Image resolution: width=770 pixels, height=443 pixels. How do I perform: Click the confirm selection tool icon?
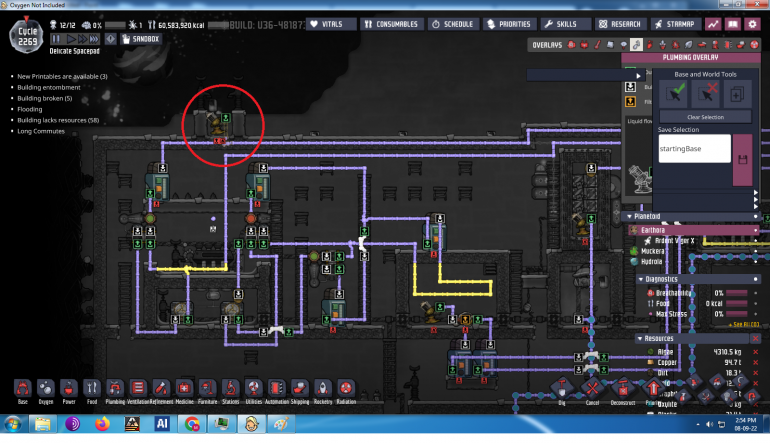(x=674, y=93)
